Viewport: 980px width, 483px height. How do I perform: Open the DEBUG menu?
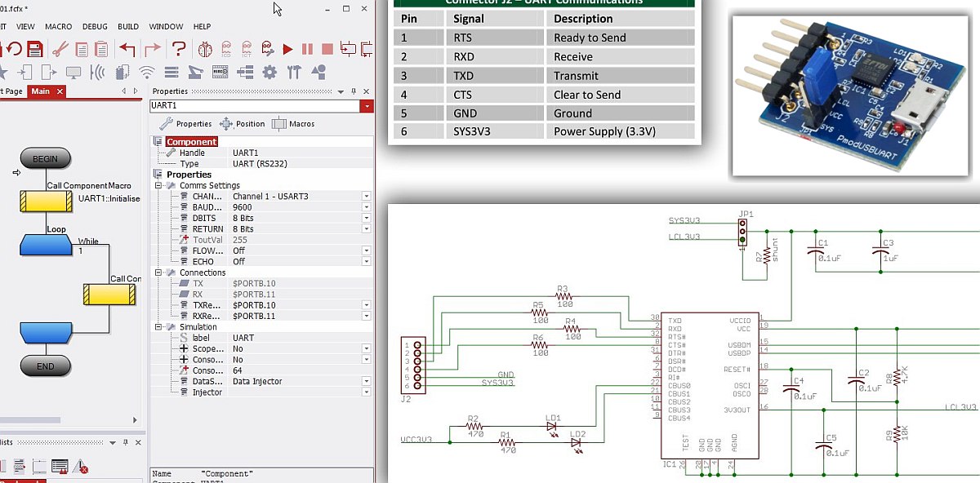(x=95, y=27)
